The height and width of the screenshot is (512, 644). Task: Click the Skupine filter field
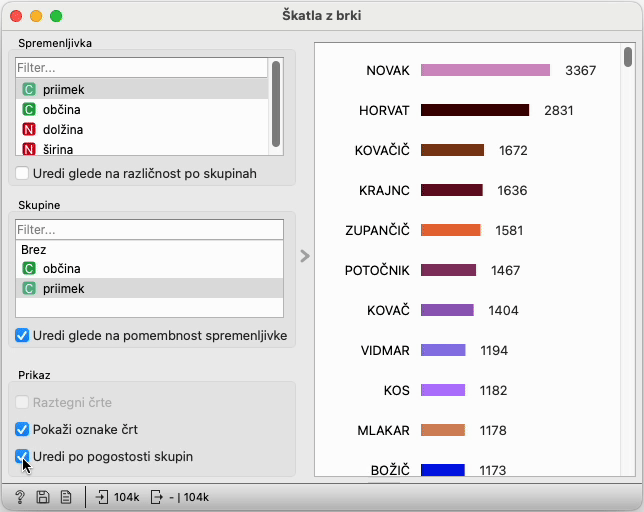[149, 230]
